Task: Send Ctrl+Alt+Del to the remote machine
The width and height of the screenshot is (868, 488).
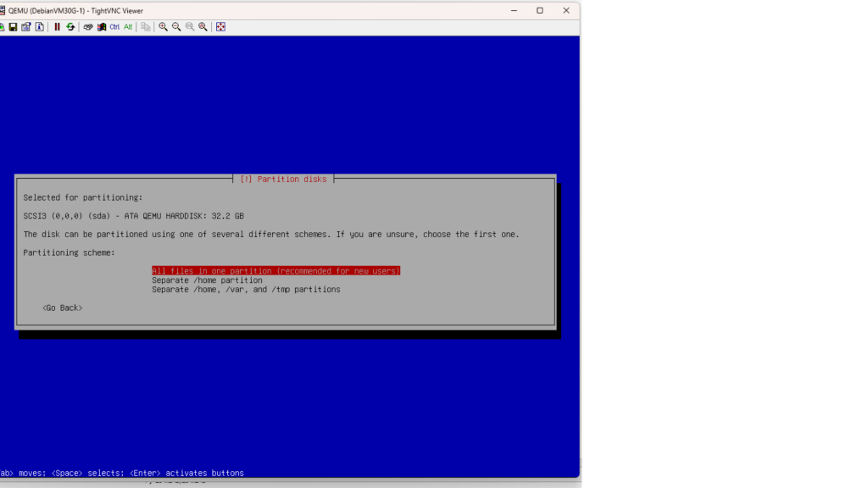Action: 88,27
